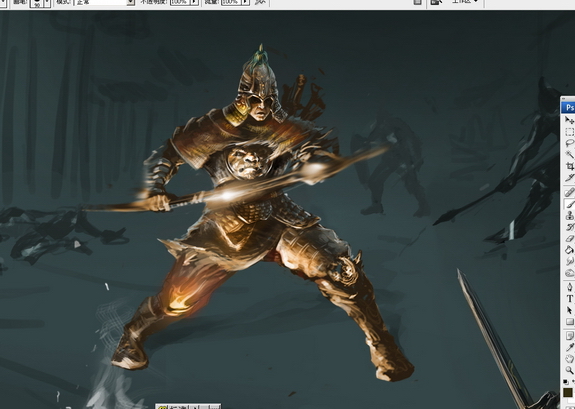Reset to default foreground and background colors
Screen dimensions: 575x409
[x=566, y=381]
